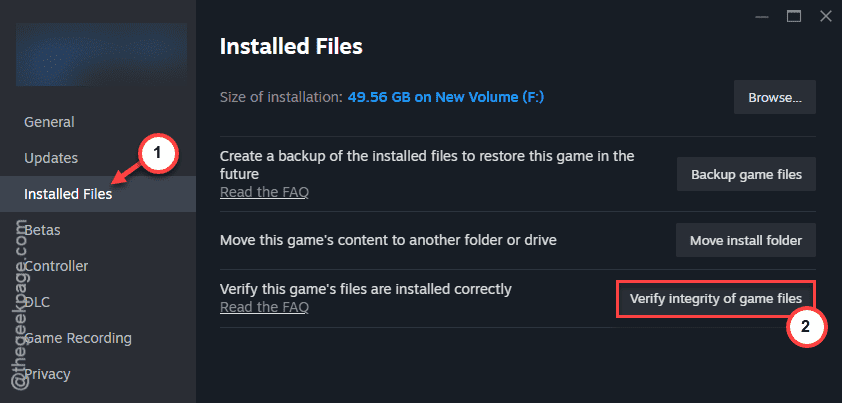842x403 pixels.
Task: Switch to Game Recording settings
Action: click(78, 338)
